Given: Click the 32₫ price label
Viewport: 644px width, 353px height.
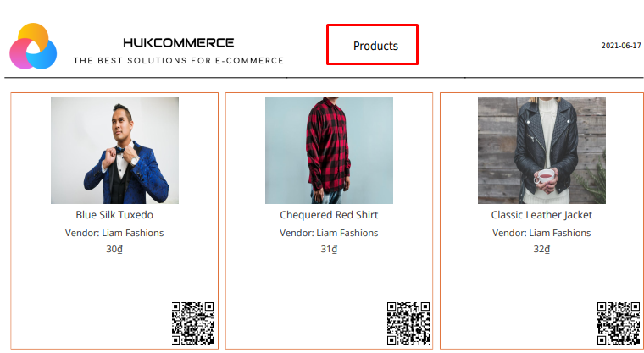Looking at the screenshot, I should click(x=541, y=250).
